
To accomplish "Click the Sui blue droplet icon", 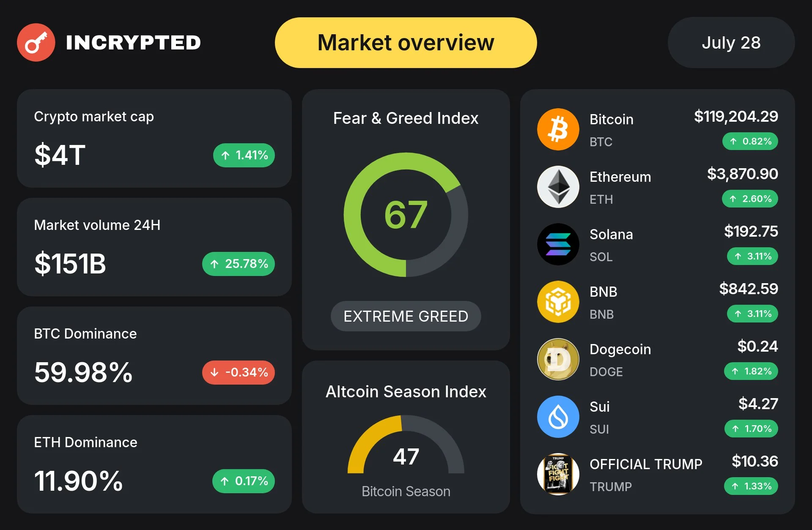I will [x=558, y=417].
